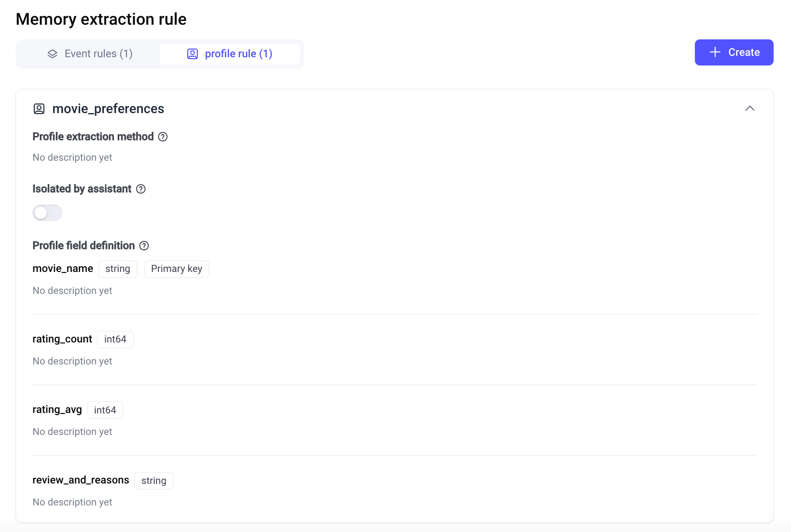
Task: Click the plus icon on Create button
Action: [715, 53]
